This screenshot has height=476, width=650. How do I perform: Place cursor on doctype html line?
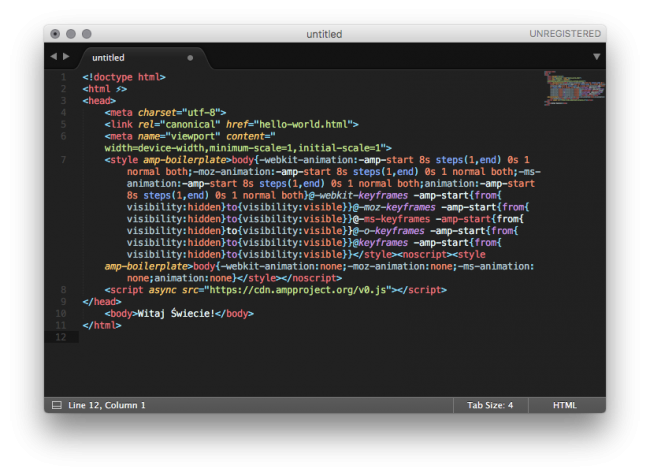point(124,77)
